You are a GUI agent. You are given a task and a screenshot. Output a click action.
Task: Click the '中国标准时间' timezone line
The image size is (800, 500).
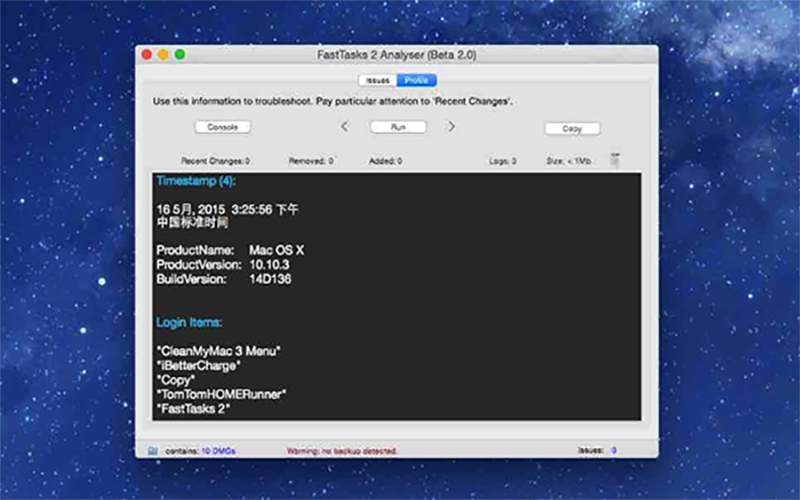pos(192,223)
